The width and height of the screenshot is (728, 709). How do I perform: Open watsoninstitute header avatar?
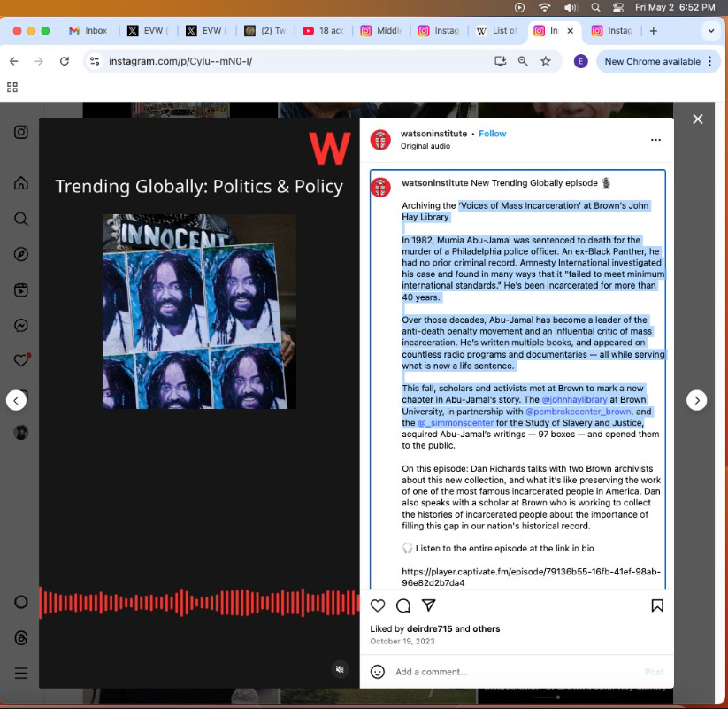[x=380, y=140]
